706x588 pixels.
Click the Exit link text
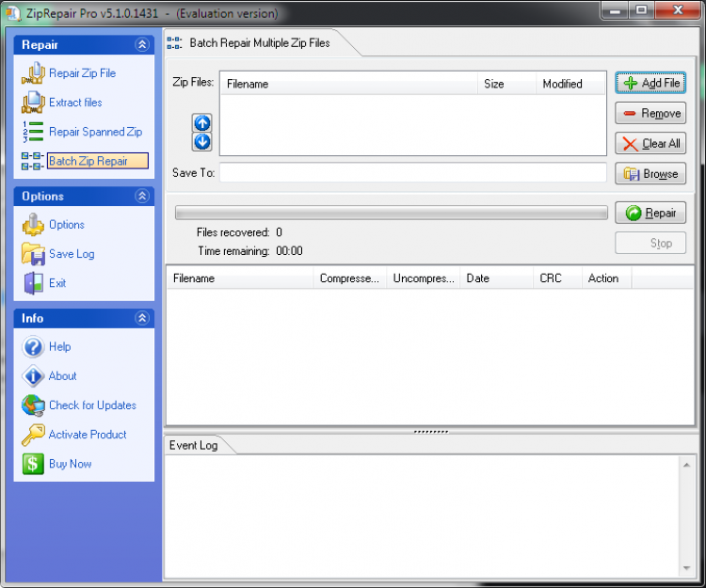pyautogui.click(x=57, y=283)
